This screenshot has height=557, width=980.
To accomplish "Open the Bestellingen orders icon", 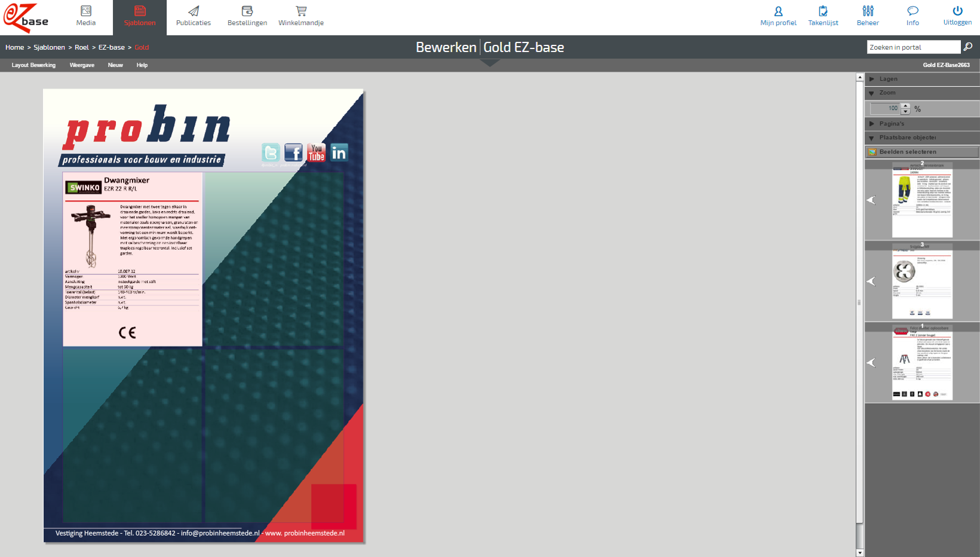I will [x=247, y=11].
